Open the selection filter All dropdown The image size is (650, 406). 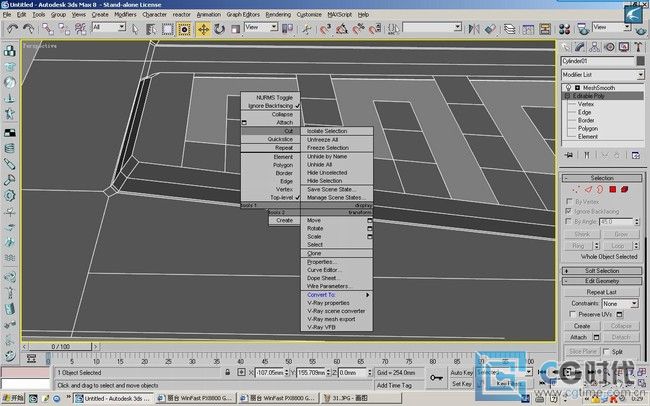click(x=109, y=27)
